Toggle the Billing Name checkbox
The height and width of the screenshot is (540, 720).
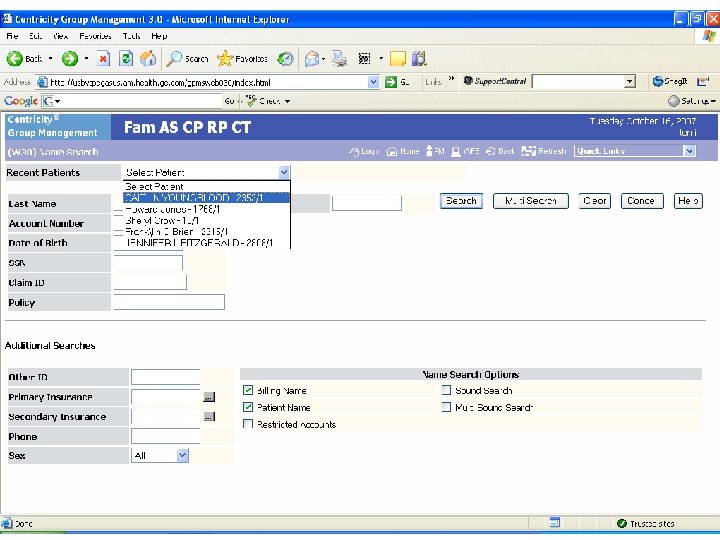(x=248, y=390)
